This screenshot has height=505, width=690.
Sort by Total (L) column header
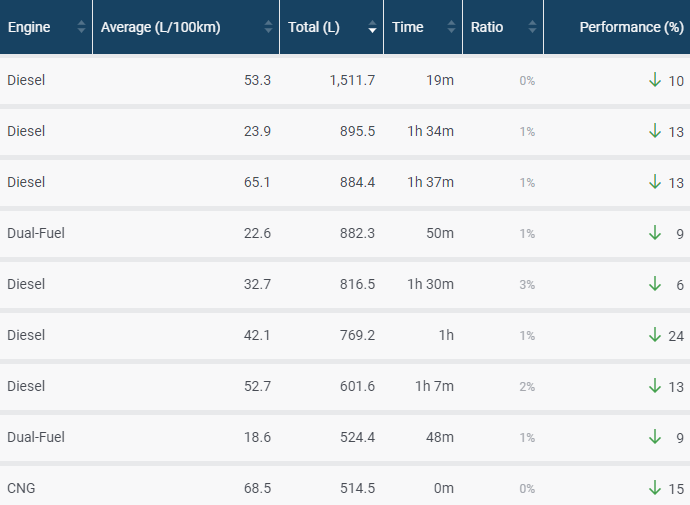pyautogui.click(x=331, y=27)
